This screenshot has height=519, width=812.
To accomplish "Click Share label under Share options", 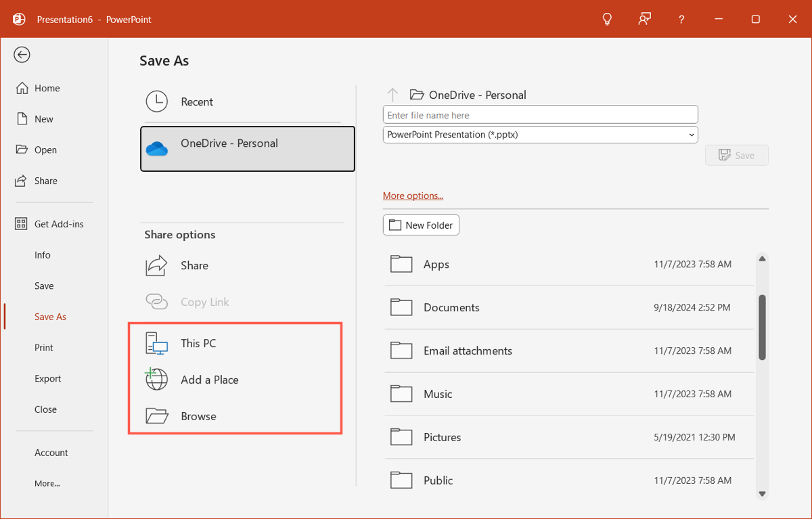I will pyautogui.click(x=194, y=265).
